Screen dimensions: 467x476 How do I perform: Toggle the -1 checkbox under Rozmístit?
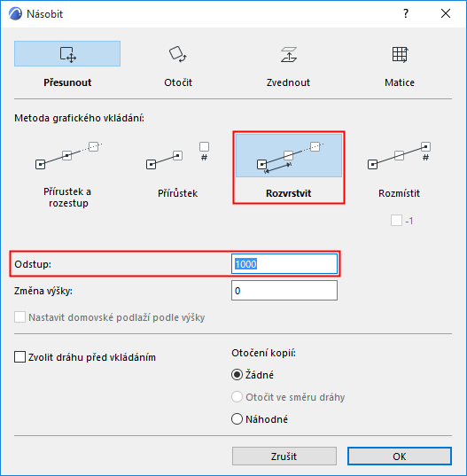click(x=396, y=221)
